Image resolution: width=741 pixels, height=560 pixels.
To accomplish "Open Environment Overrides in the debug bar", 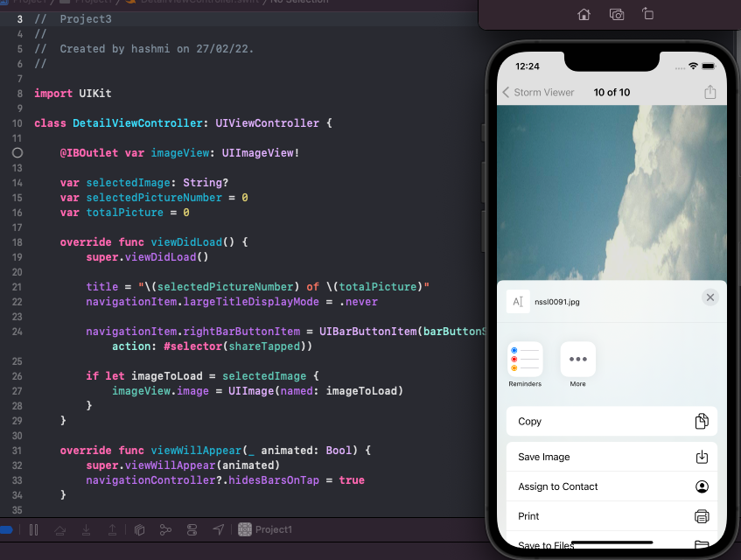I will [x=192, y=529].
